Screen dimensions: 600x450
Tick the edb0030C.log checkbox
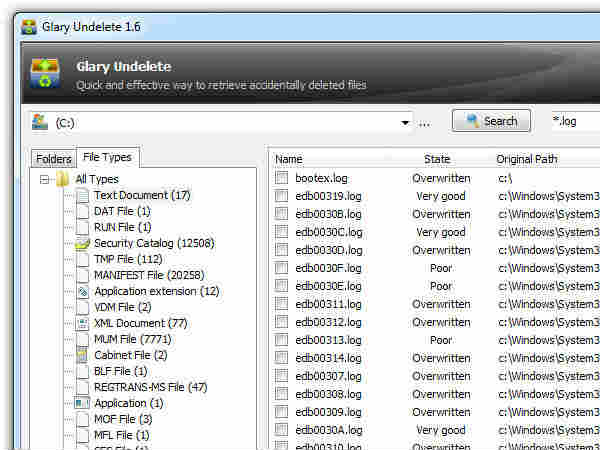(282, 232)
